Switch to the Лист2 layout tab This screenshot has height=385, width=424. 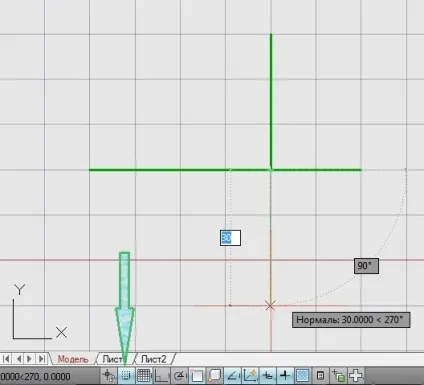153,359
